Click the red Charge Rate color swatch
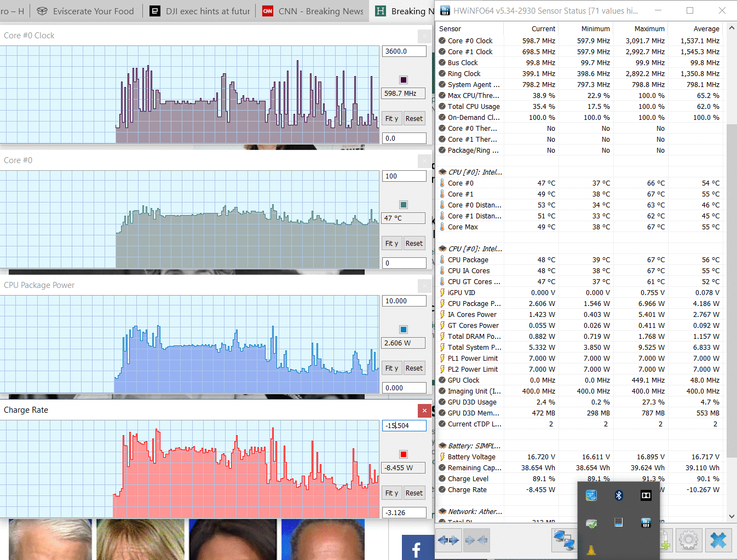The width and height of the screenshot is (737, 560). coord(404,454)
